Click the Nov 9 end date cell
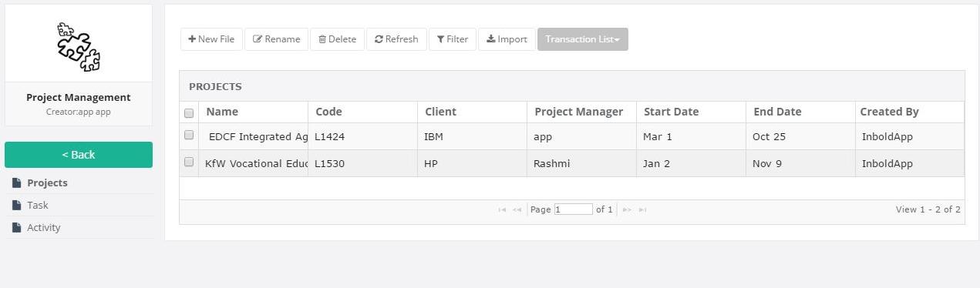 pyautogui.click(x=801, y=163)
